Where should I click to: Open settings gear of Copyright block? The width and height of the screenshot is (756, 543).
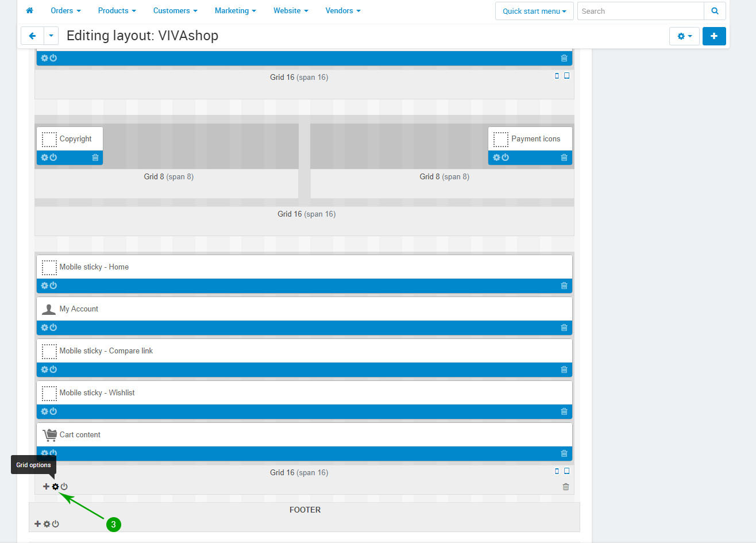[x=45, y=157]
